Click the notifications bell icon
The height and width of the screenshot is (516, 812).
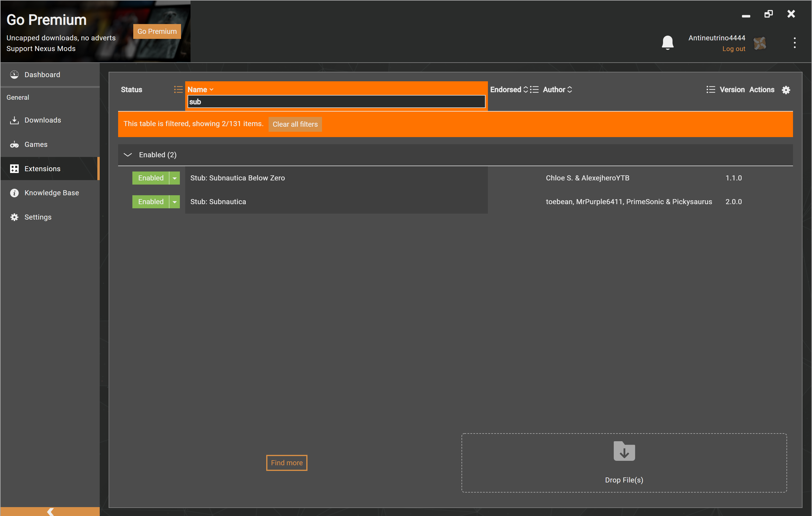click(x=667, y=42)
